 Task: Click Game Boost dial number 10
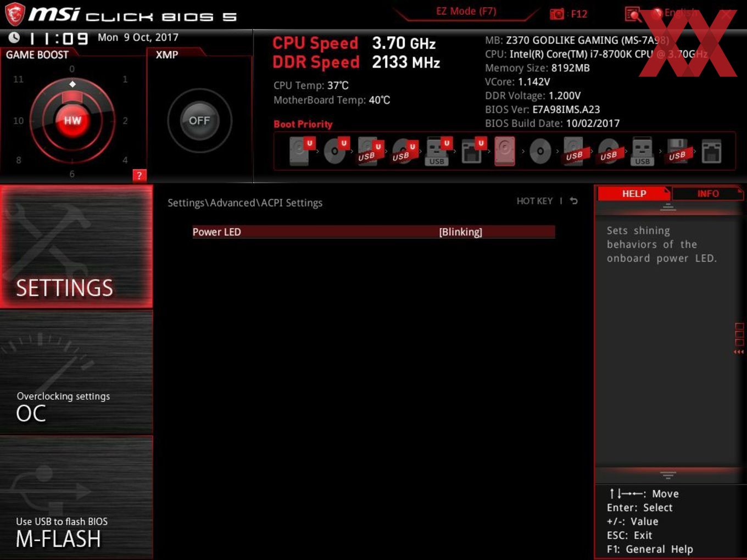click(18, 120)
